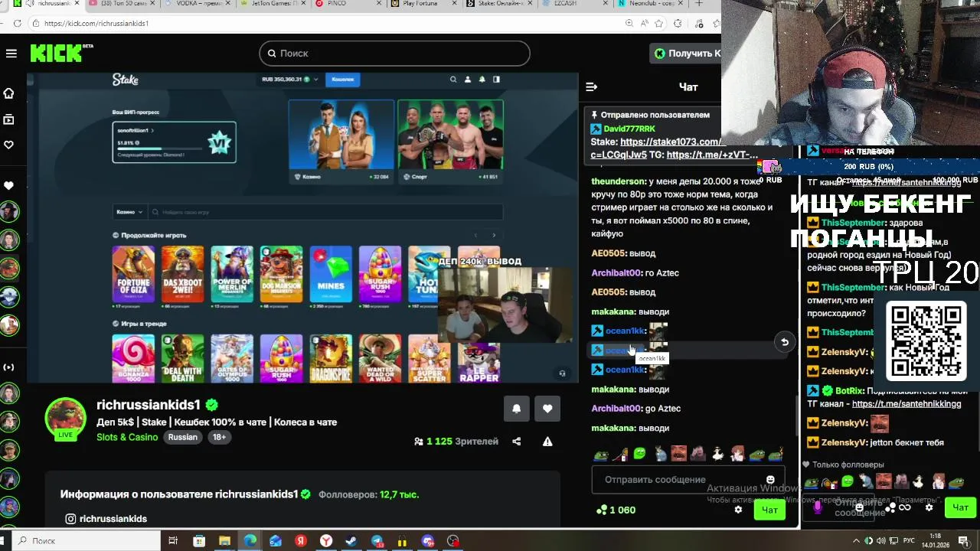Open the Browse icon in Kick sidebar
Screen dimensions: 980x551
click(x=8, y=119)
